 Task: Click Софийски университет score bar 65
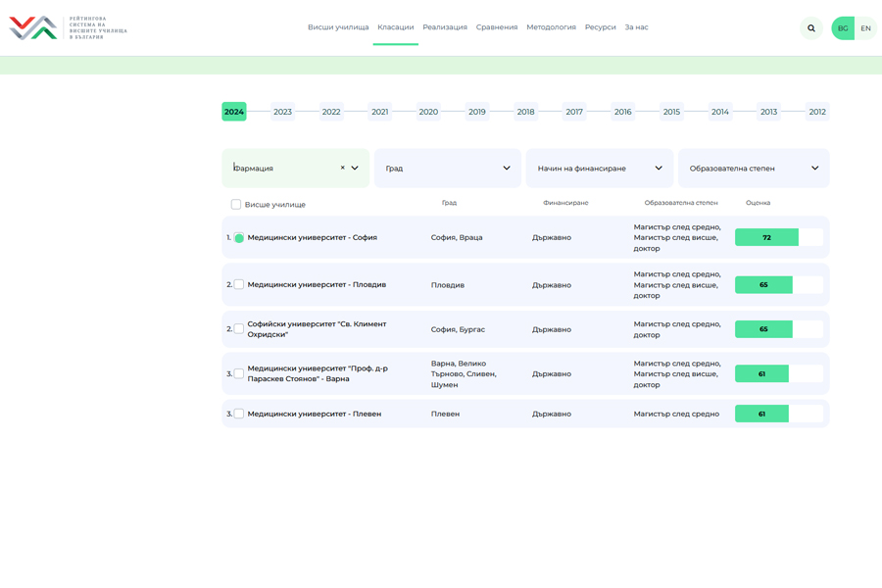pos(778,329)
